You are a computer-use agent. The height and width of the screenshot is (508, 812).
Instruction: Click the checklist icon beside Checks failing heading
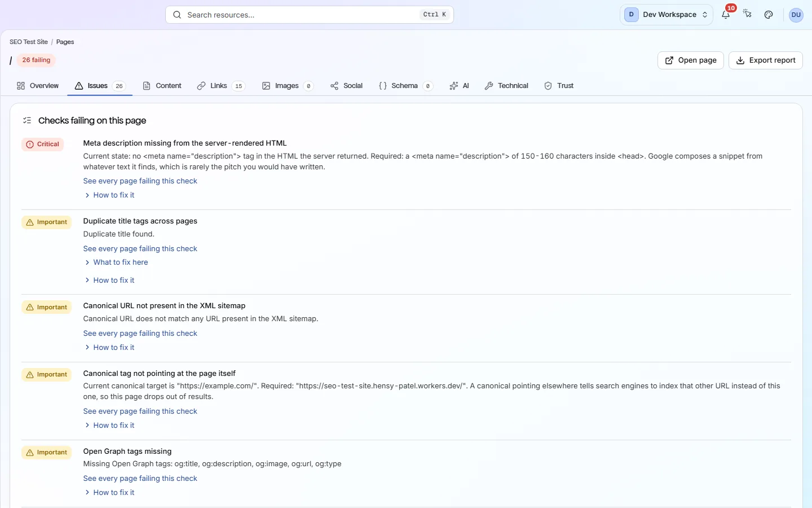(x=27, y=120)
